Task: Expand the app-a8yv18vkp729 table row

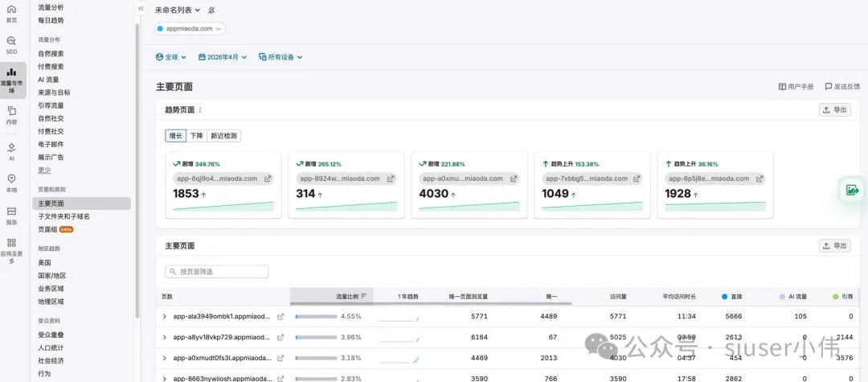Action: (x=165, y=337)
